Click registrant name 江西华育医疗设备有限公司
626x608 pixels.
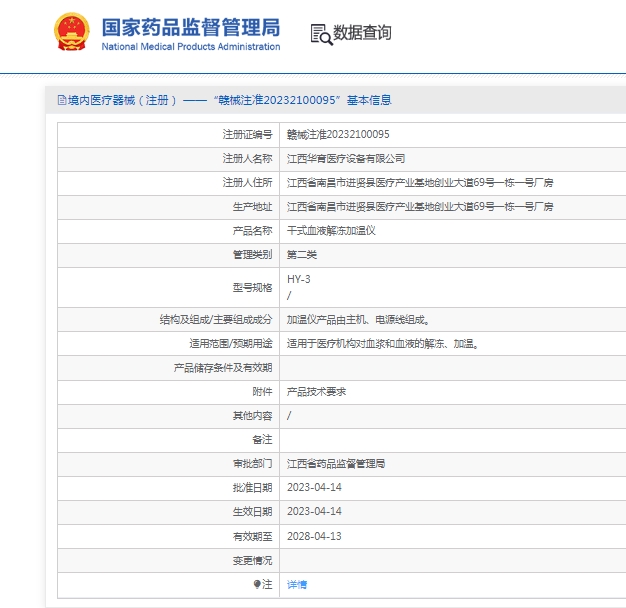(x=346, y=158)
